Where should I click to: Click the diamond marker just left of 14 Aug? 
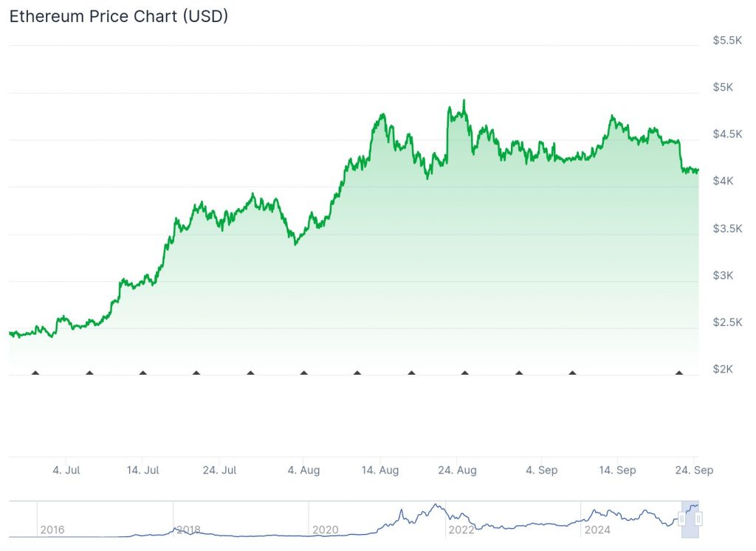(357, 373)
